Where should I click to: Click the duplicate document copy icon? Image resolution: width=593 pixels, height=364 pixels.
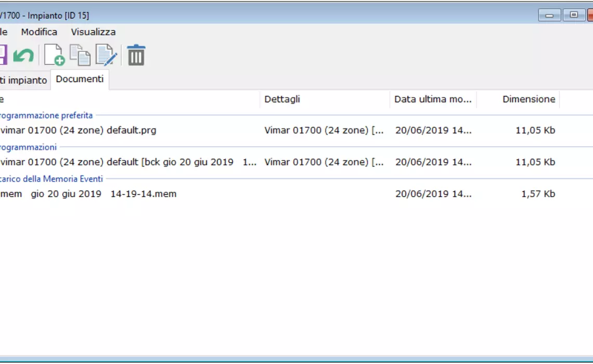click(x=80, y=55)
